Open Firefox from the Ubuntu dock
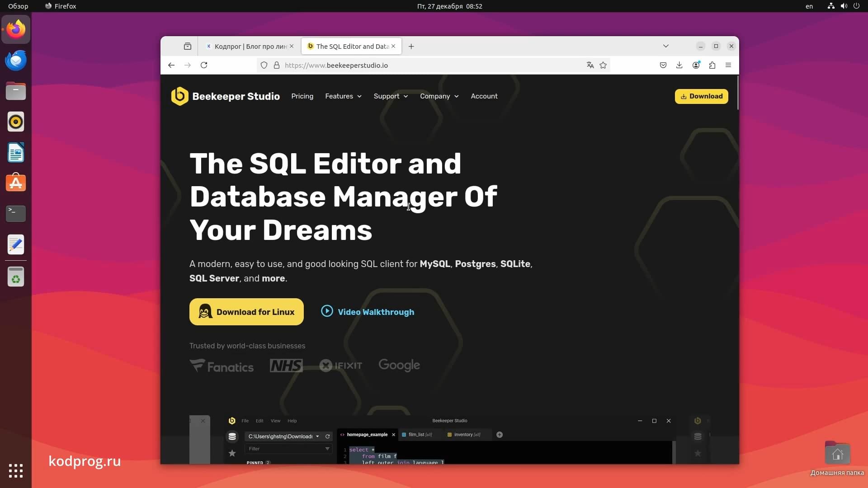The width and height of the screenshot is (868, 488). tap(16, 29)
